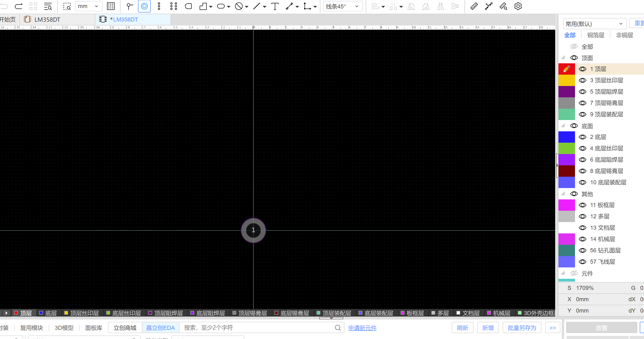
Task: Click the component search input field
Action: pos(258,328)
